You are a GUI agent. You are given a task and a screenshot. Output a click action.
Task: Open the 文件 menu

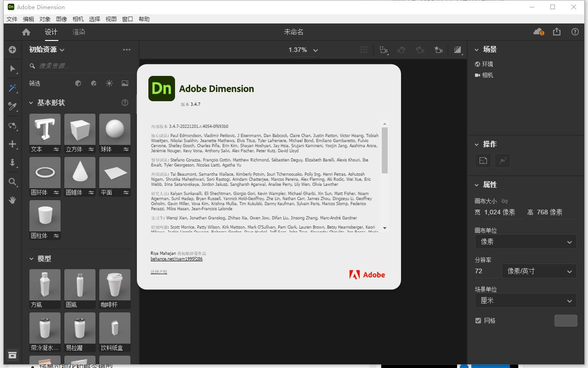point(12,19)
